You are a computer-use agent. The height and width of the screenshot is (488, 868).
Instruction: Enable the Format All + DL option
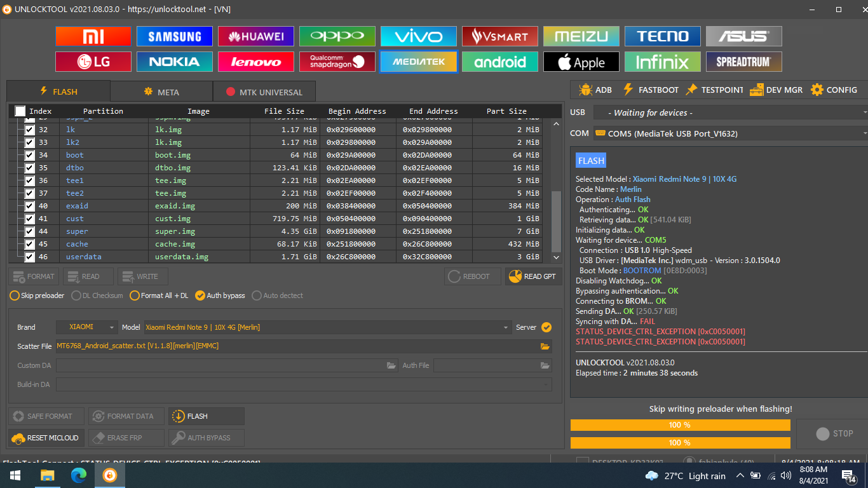pyautogui.click(x=159, y=295)
